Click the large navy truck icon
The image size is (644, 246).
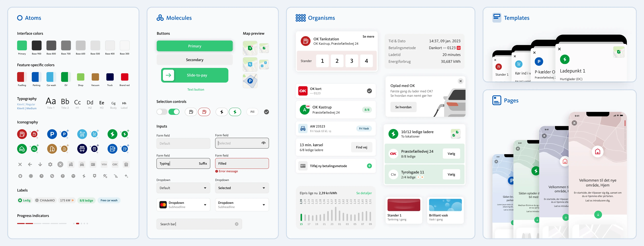point(82,149)
